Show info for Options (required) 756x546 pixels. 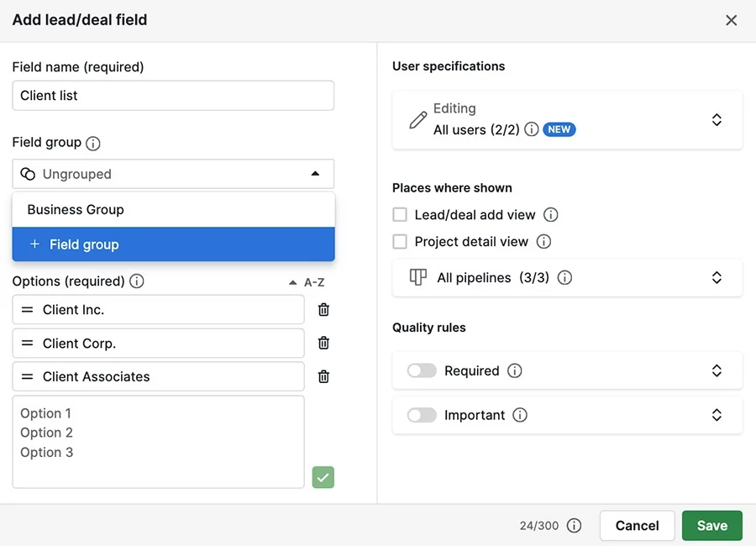[x=137, y=281]
